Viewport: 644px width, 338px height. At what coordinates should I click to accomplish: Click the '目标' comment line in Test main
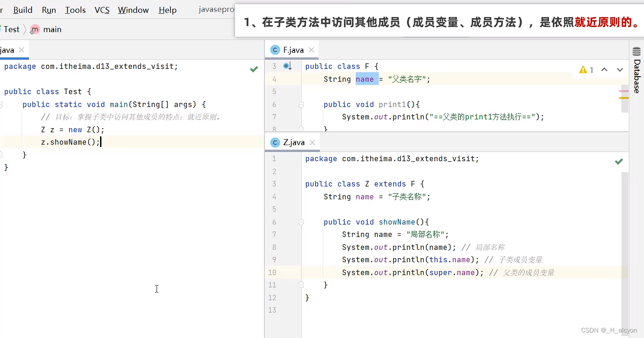132,117
